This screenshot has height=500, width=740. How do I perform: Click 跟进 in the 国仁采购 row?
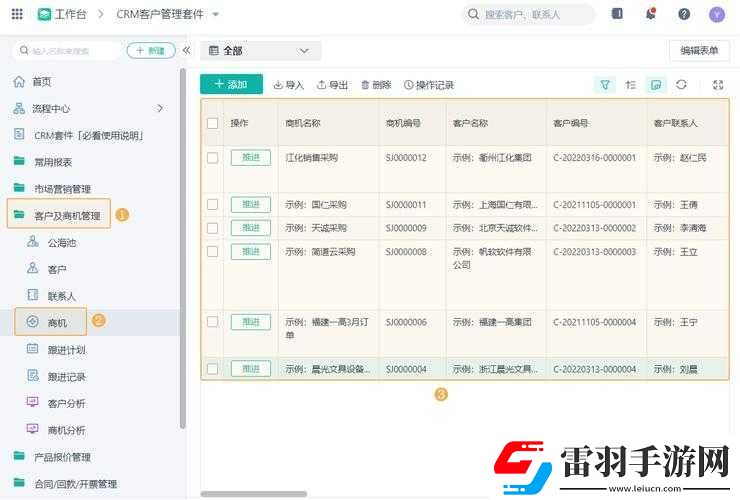(251, 204)
